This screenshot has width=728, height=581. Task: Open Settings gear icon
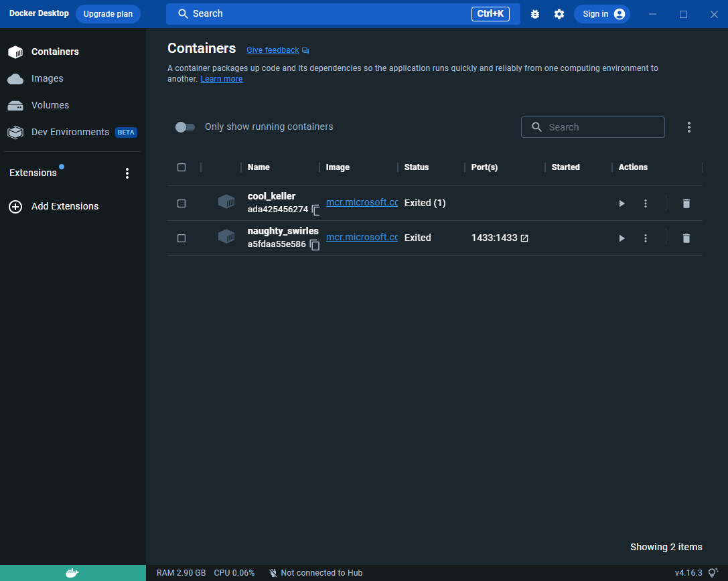pyautogui.click(x=559, y=14)
